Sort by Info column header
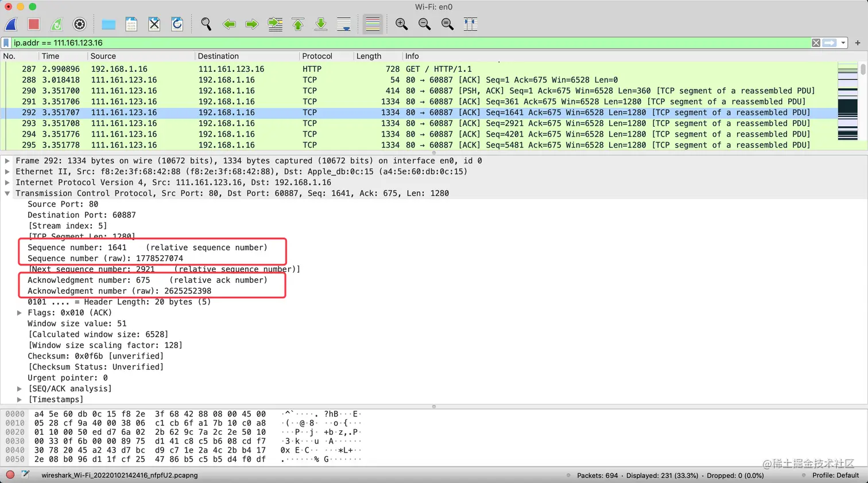 (x=631, y=56)
